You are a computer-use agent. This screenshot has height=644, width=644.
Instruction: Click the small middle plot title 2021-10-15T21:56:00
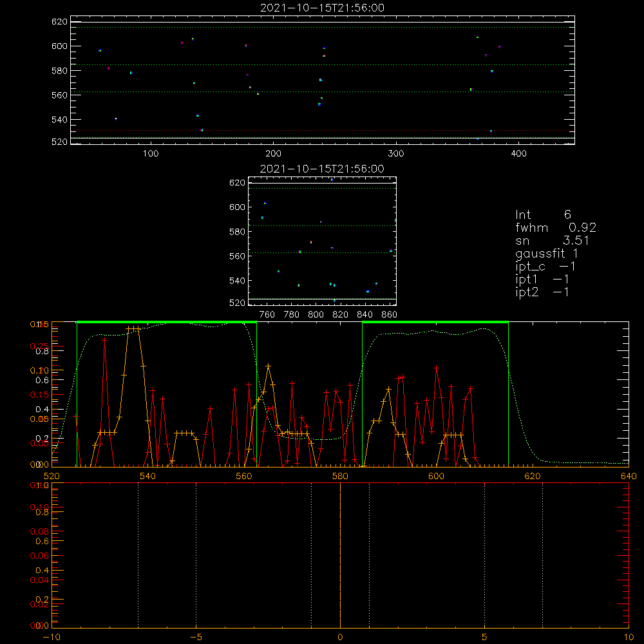[x=323, y=169]
